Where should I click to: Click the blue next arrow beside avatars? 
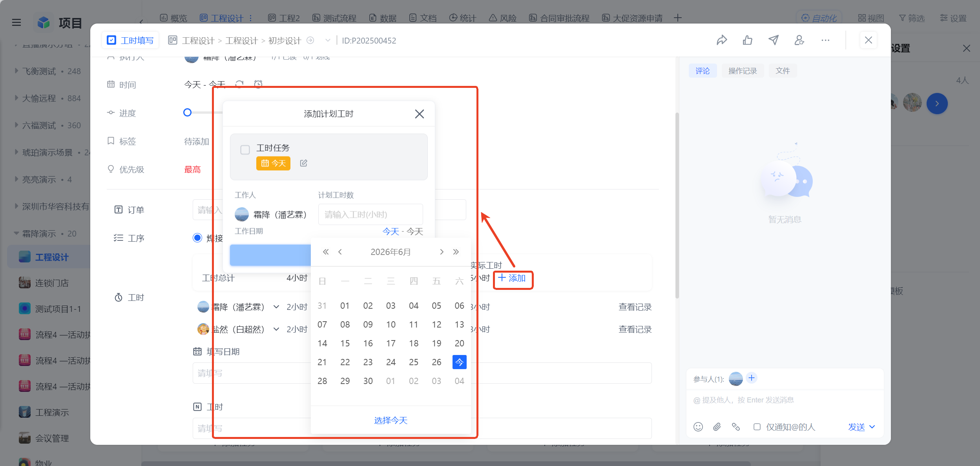[937, 104]
